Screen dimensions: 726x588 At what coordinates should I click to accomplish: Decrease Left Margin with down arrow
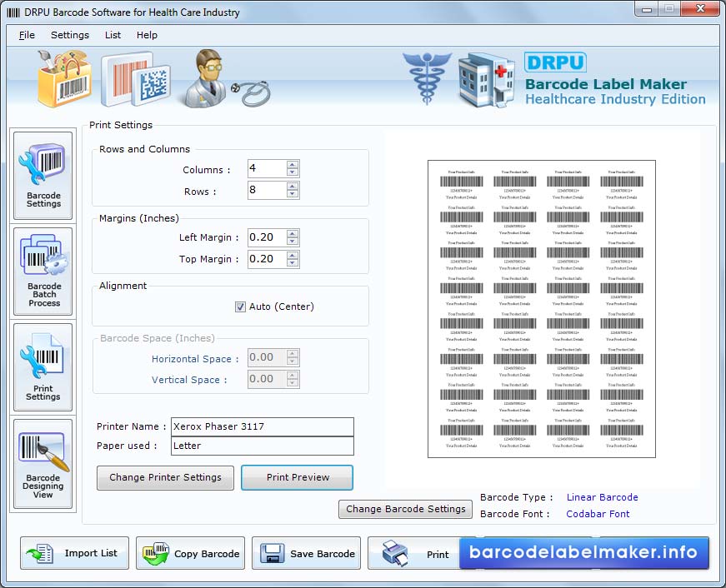293,242
